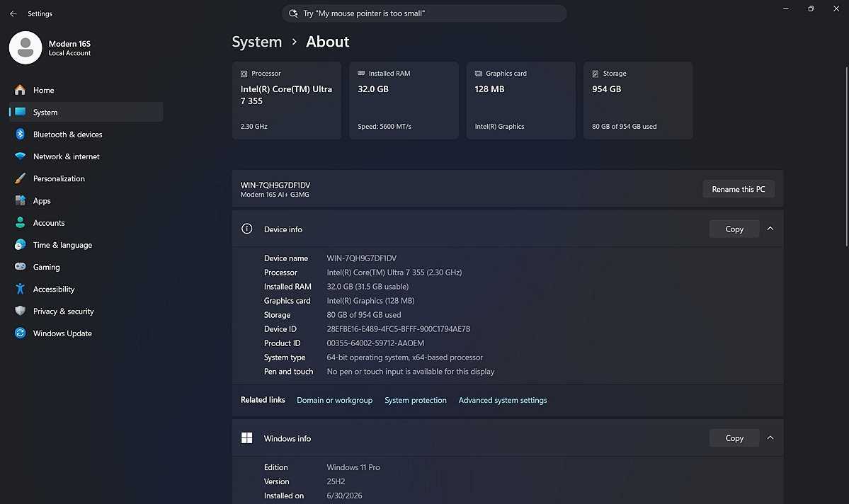Open the Installed RAM 32.0 GB card
This screenshot has height=504, width=849.
tap(404, 100)
